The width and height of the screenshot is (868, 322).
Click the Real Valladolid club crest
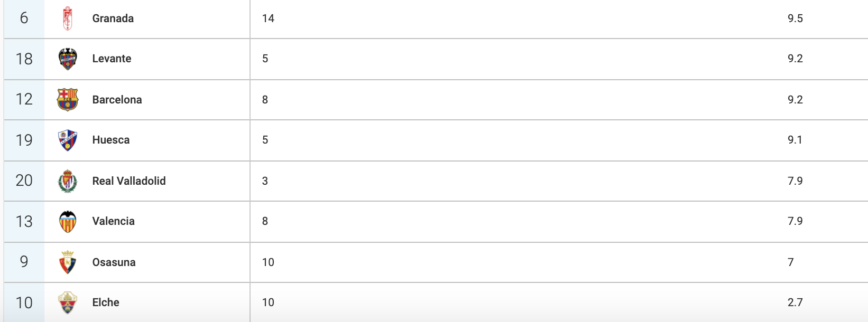coord(67,181)
